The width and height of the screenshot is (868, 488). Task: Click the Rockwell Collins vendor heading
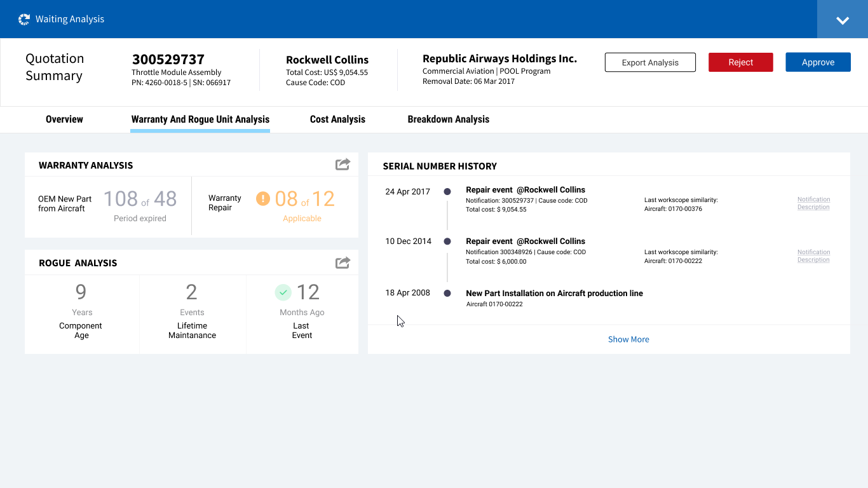327,60
